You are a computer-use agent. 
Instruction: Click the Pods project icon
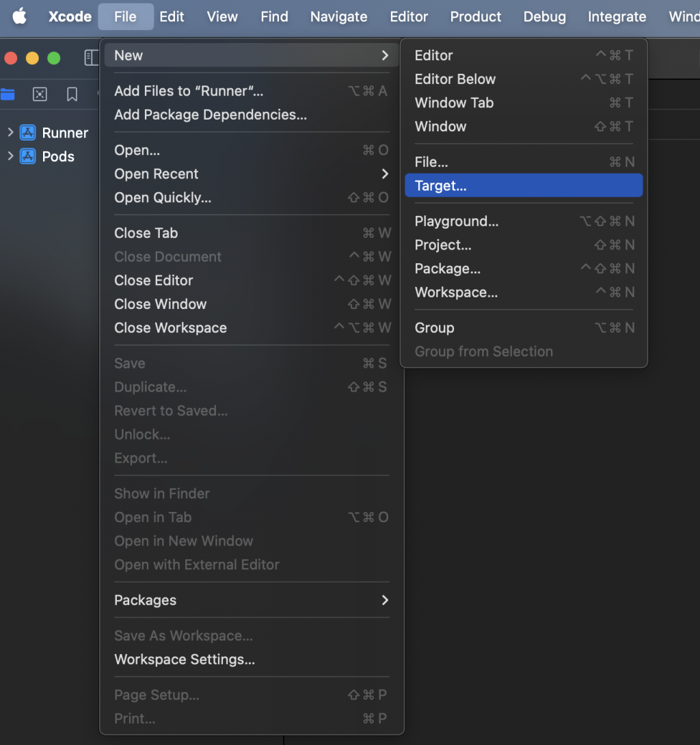pyautogui.click(x=27, y=157)
